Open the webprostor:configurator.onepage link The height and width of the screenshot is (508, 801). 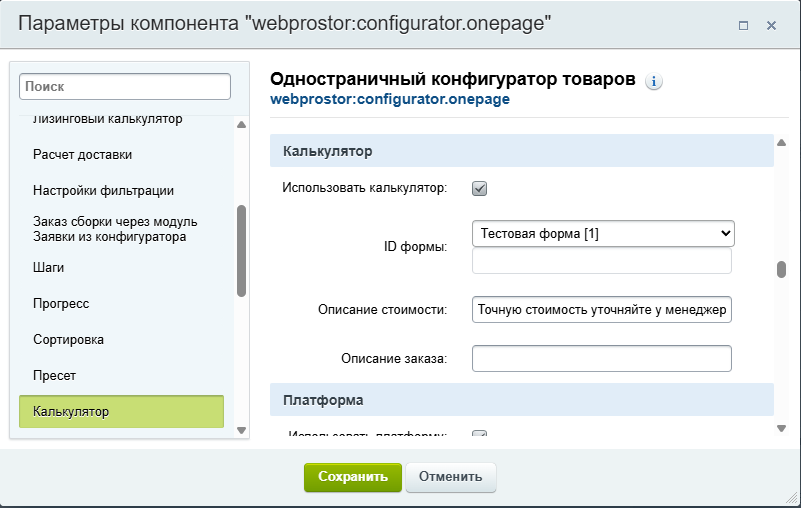click(x=390, y=99)
